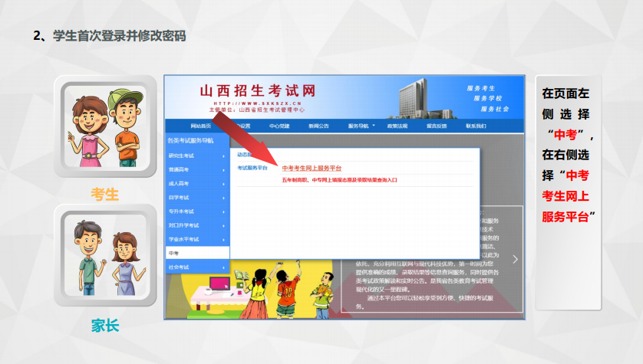643x364 pixels.
Task: Expand 研究生考试 sidebar submenu
Action: point(197,156)
